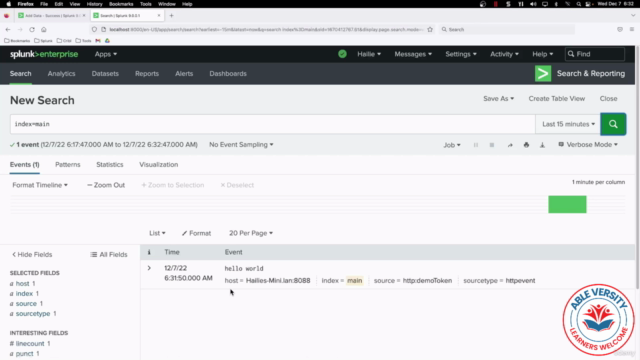The image size is (640, 360).
Task: Select the host field link
Action: click(x=22, y=283)
